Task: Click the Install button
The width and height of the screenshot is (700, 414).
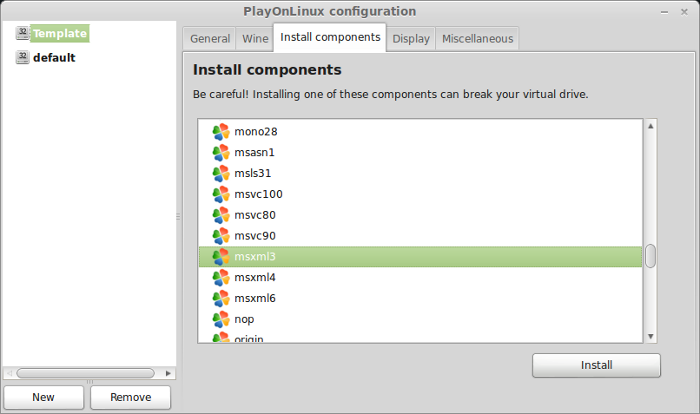Action: (596, 365)
